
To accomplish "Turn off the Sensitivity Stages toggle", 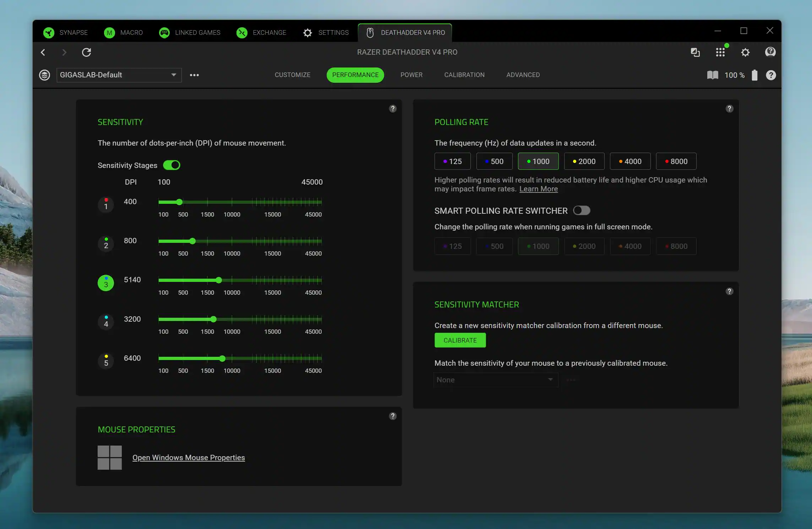I will pos(171,165).
